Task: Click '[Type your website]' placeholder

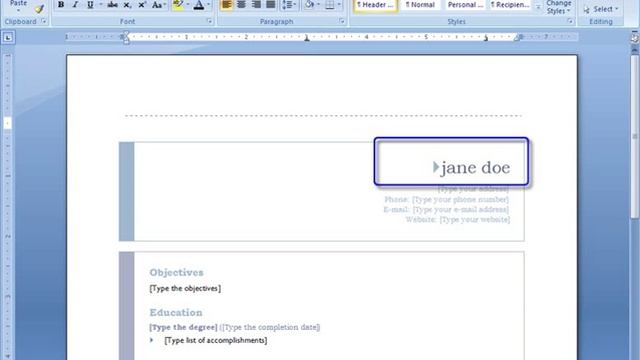Action: pos(475,220)
